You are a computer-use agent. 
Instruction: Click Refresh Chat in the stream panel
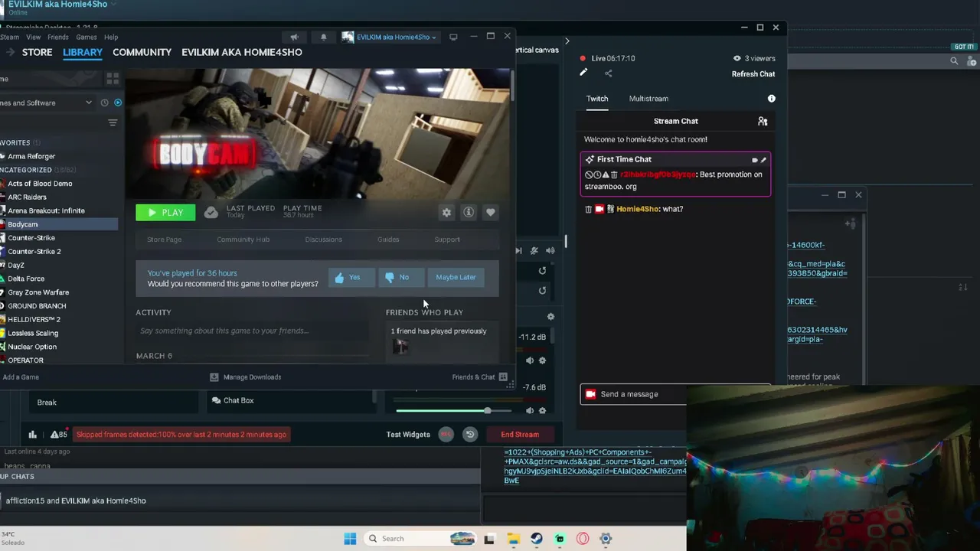(x=753, y=74)
